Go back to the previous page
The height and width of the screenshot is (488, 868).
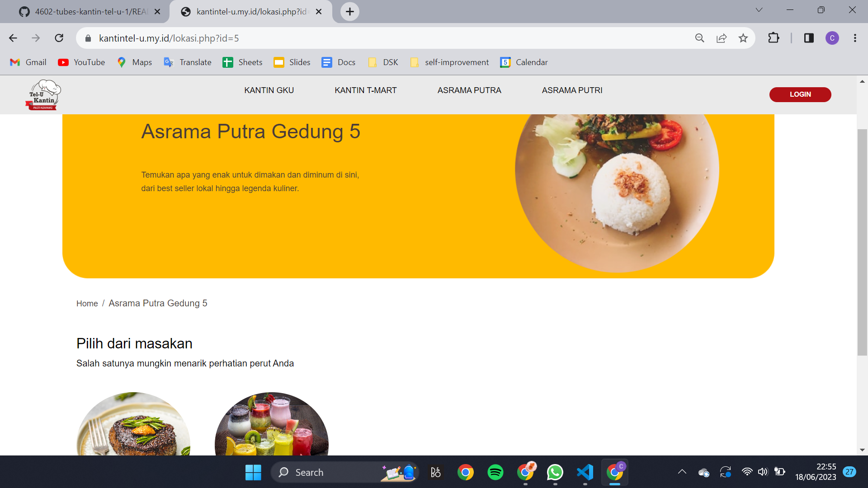[x=13, y=38]
